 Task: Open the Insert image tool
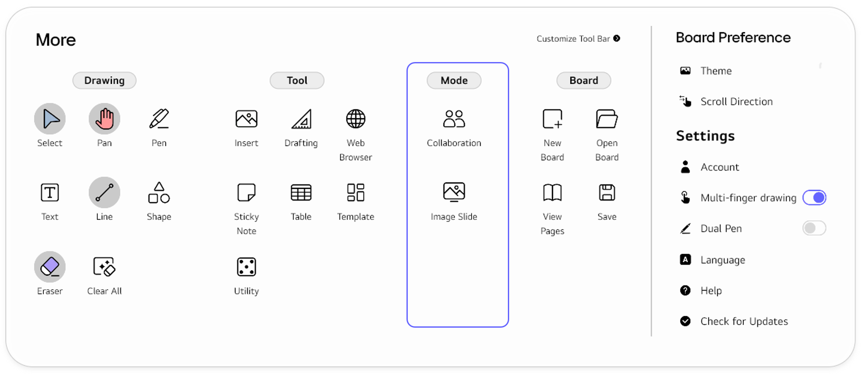point(247,119)
